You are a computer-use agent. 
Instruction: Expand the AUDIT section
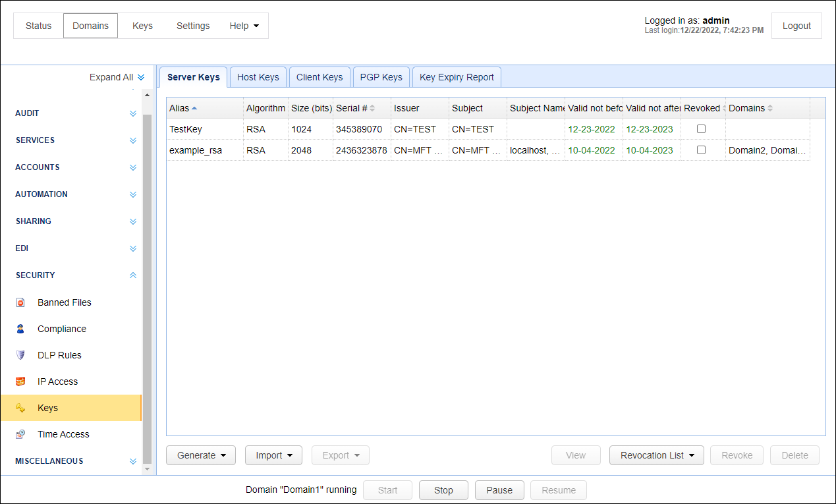coord(133,113)
